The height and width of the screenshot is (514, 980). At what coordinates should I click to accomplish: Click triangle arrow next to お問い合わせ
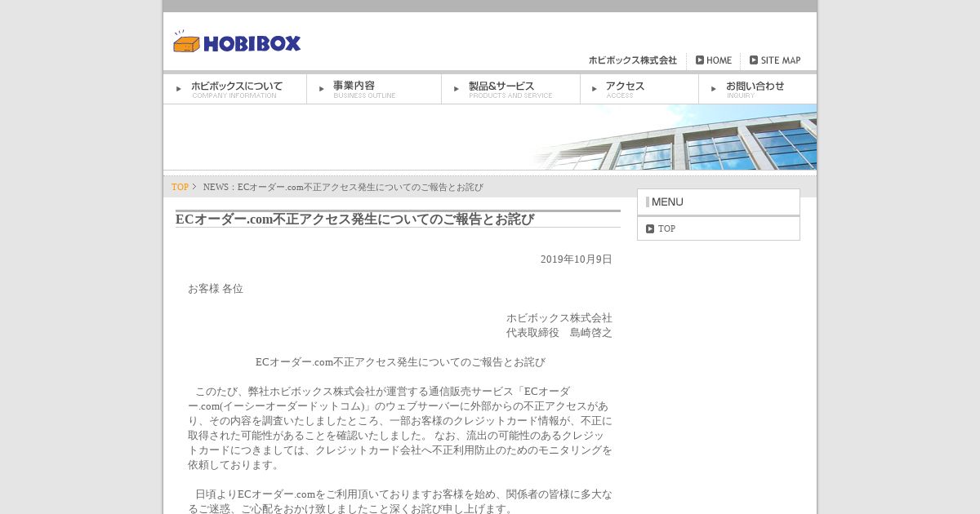[x=714, y=89]
